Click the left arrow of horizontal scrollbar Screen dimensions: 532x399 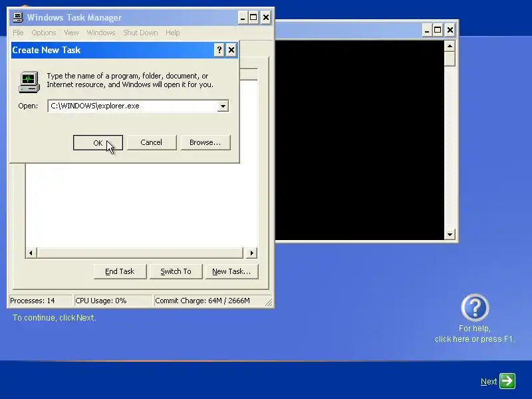coord(31,253)
